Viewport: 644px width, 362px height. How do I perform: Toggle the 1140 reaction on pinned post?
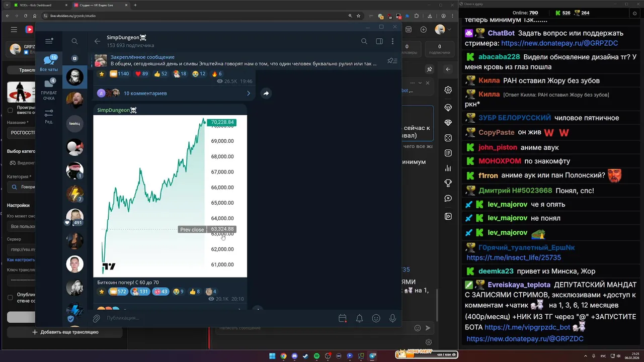pyautogui.click(x=119, y=74)
